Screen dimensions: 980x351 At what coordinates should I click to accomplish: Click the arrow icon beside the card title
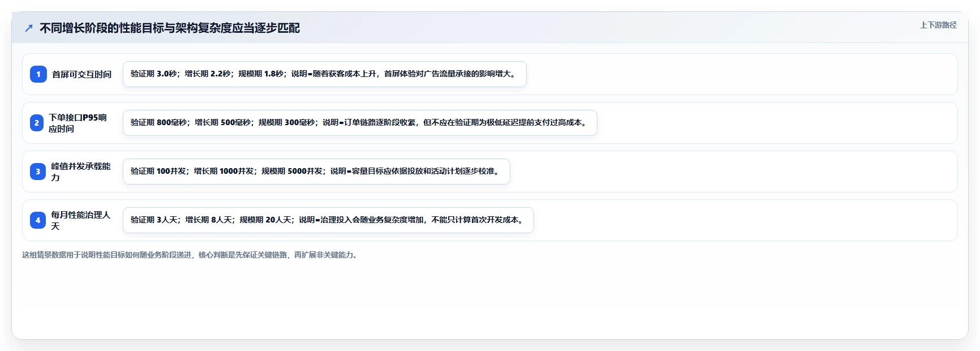point(29,28)
